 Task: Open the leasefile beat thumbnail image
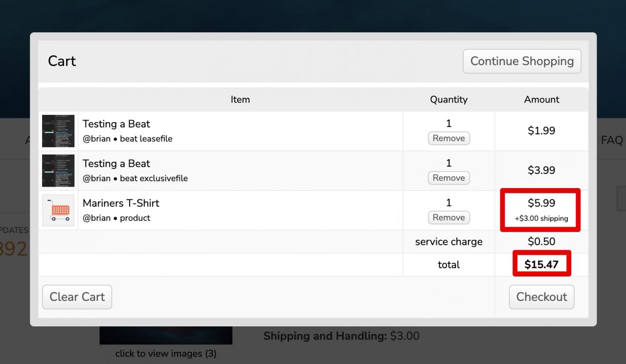(58, 131)
